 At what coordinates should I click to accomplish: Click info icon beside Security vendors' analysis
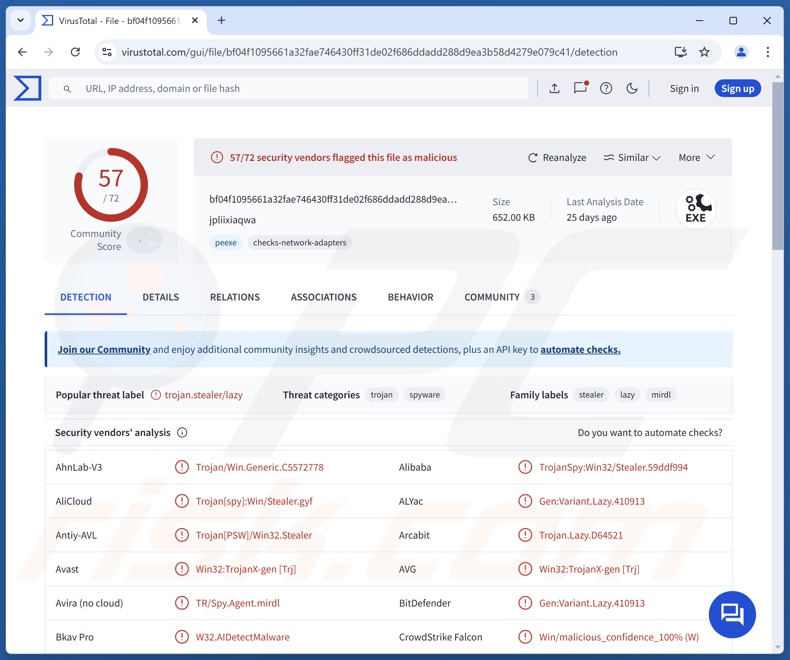point(182,433)
